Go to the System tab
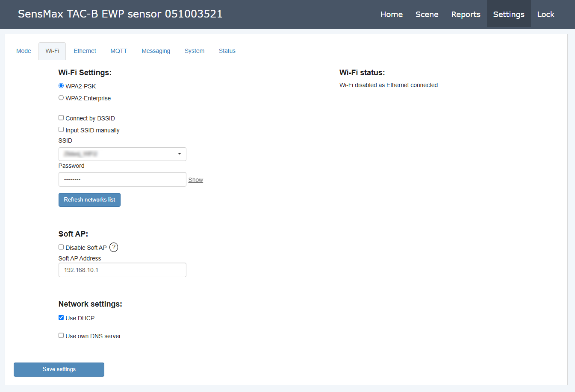Viewport: 575px width, 392px height. 195,51
